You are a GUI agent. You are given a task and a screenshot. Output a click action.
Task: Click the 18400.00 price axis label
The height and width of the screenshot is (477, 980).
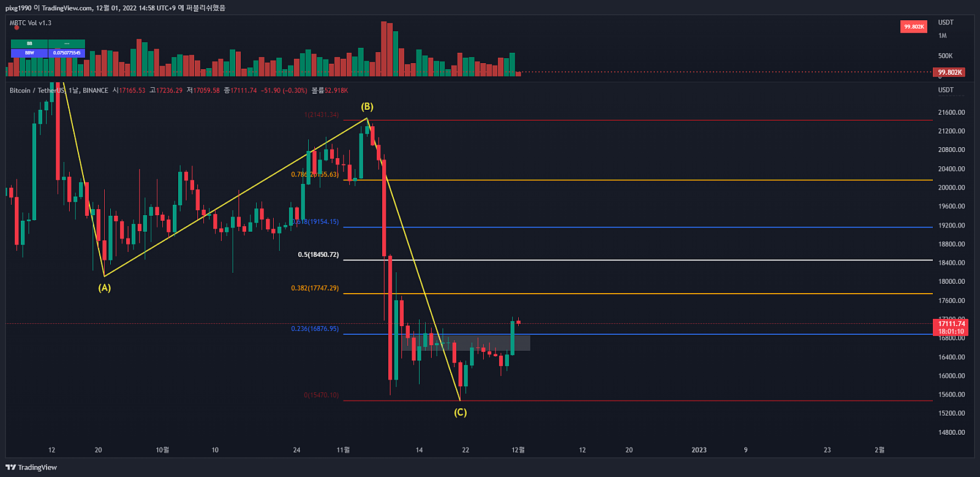pyautogui.click(x=951, y=263)
